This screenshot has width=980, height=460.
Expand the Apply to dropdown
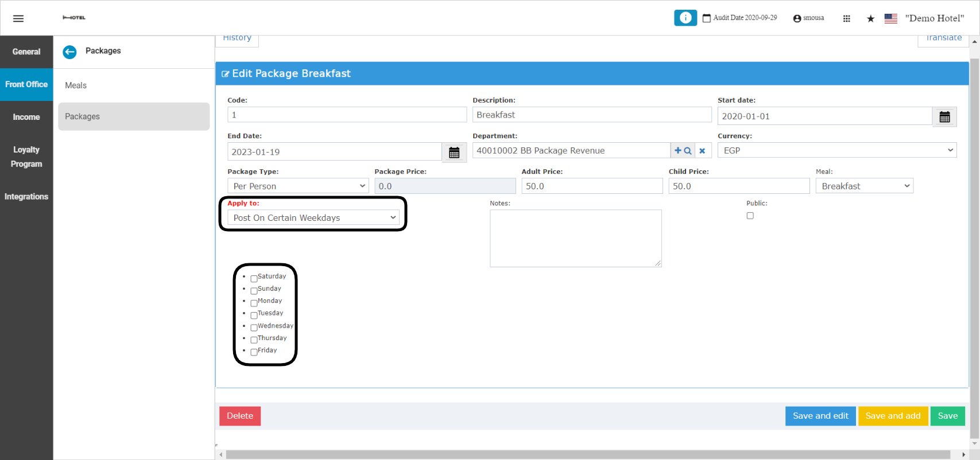tap(313, 217)
